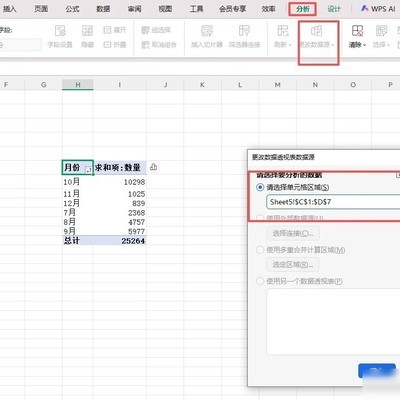The image size is (400, 400).
Task: Switch to the 公式 ribbon tab
Action: click(x=72, y=9)
